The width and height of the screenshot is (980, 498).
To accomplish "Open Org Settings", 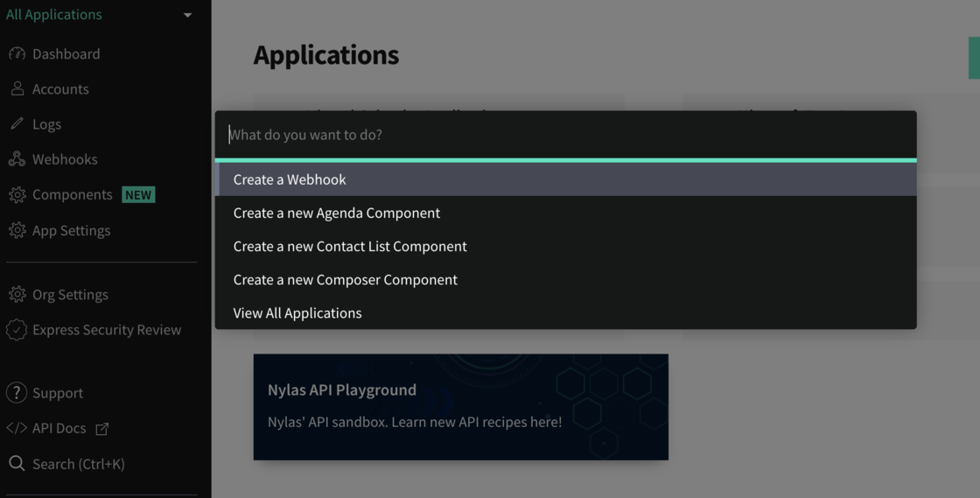I will click(x=70, y=295).
